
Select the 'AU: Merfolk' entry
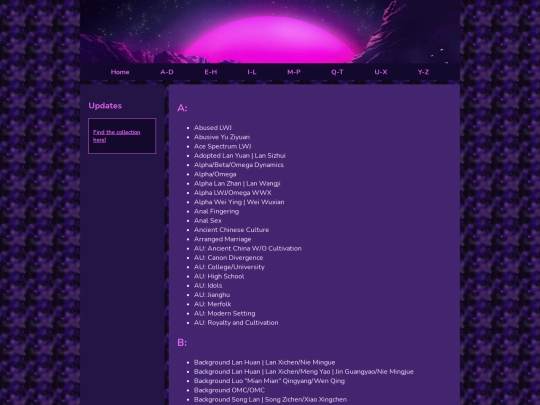tap(212, 304)
